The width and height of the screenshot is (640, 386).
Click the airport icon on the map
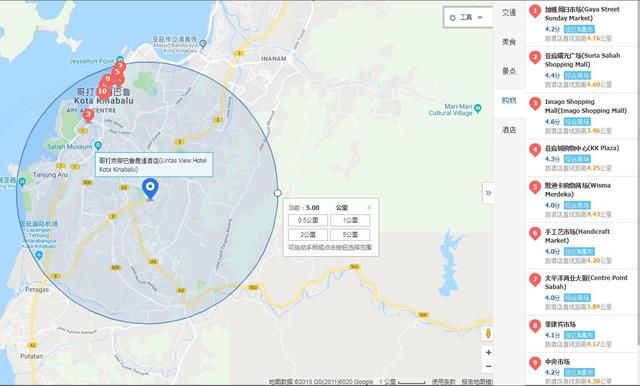(39, 255)
